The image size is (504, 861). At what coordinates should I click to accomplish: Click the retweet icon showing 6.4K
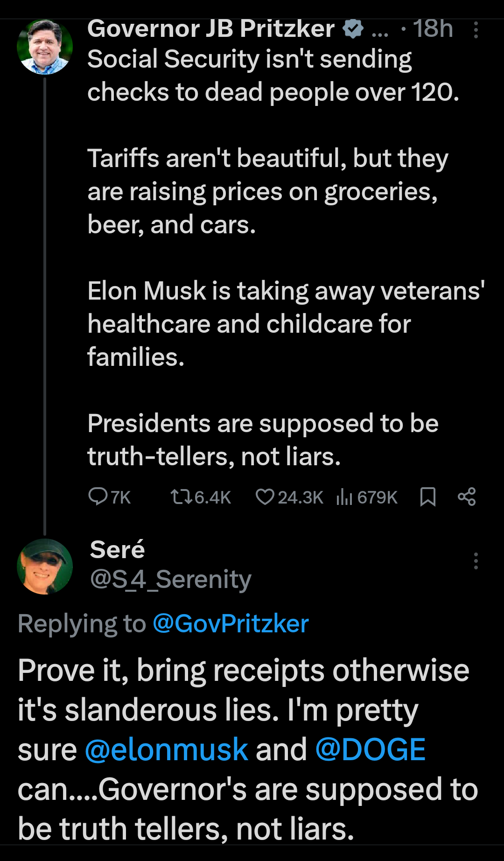pos(181,497)
